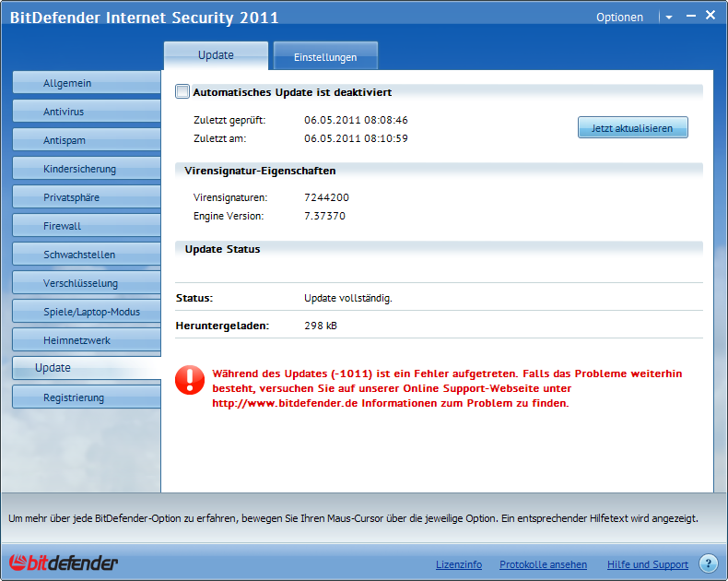The width and height of the screenshot is (728, 581).
Task: Close the BitDefender window
Action: (x=710, y=15)
